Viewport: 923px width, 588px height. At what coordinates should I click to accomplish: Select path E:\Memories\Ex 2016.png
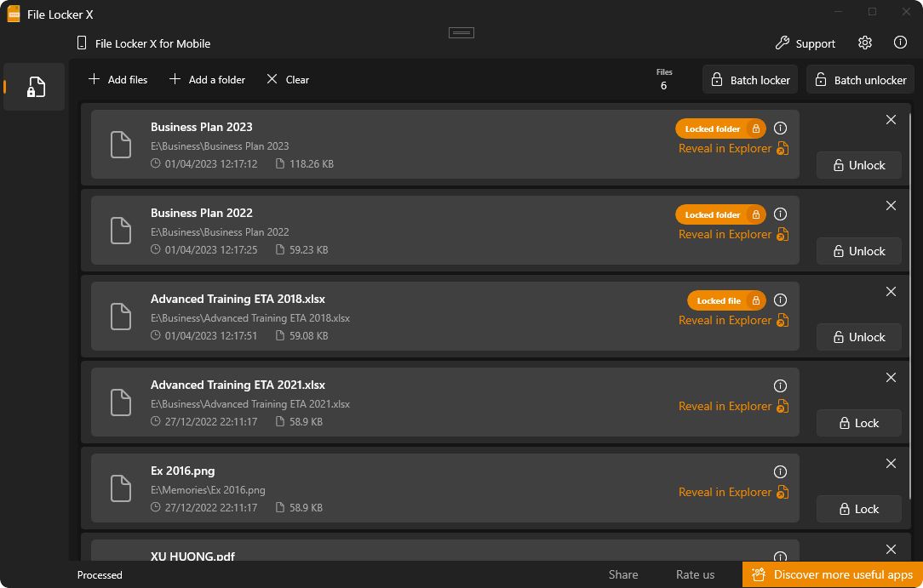pos(208,490)
